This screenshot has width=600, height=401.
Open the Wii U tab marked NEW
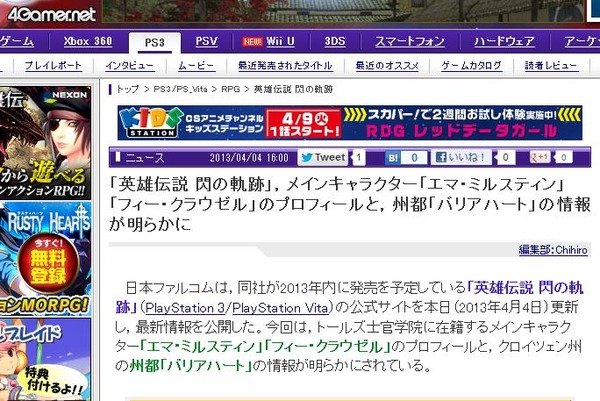pyautogui.click(x=269, y=41)
